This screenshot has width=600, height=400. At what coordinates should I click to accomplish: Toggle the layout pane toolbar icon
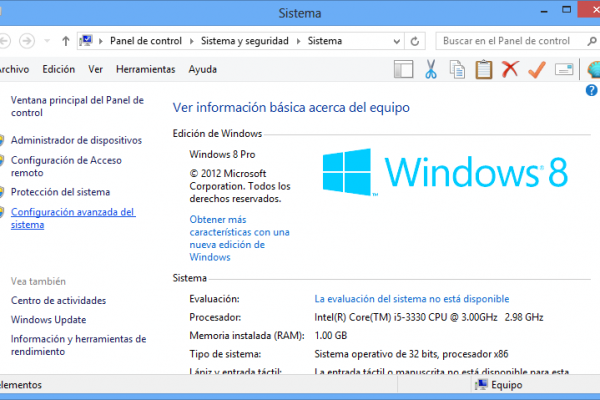click(403, 69)
